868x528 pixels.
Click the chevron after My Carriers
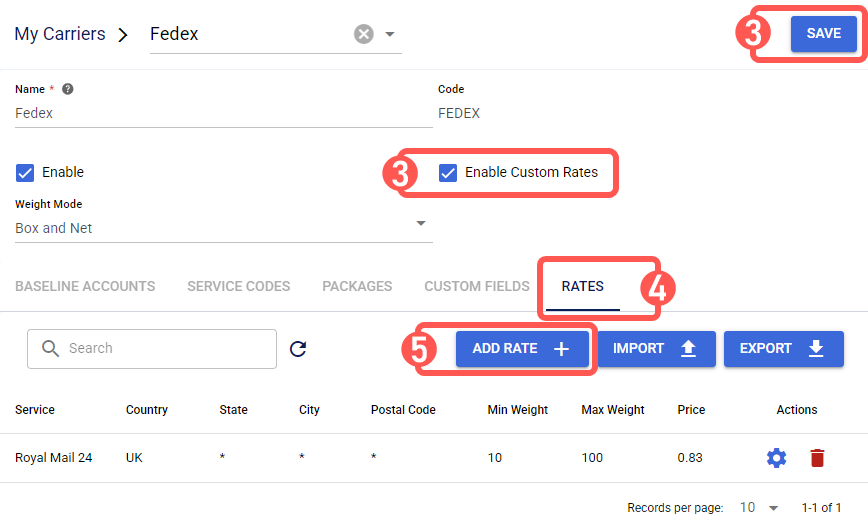pyautogui.click(x=123, y=35)
